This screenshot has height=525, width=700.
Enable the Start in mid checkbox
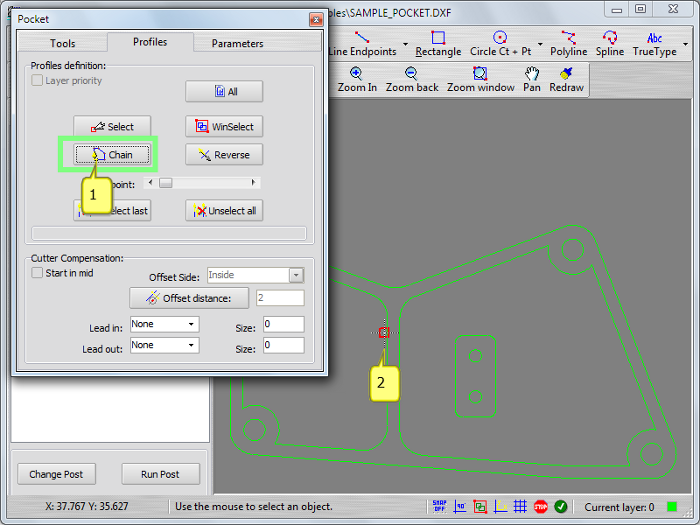click(x=37, y=273)
